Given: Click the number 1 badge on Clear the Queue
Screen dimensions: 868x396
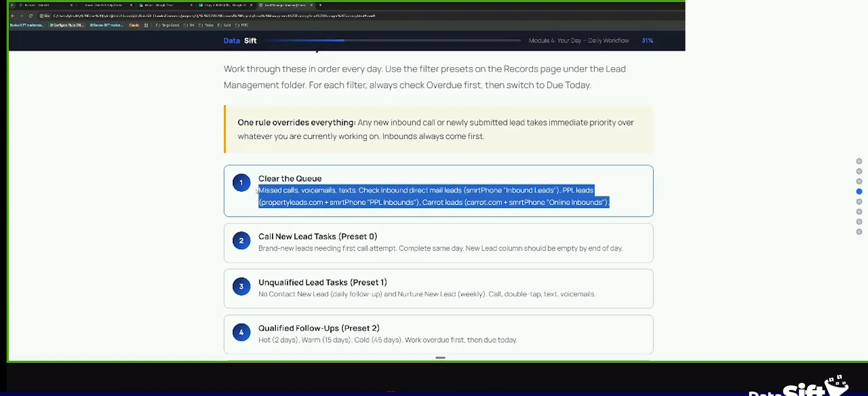Looking at the screenshot, I should click(x=241, y=183).
